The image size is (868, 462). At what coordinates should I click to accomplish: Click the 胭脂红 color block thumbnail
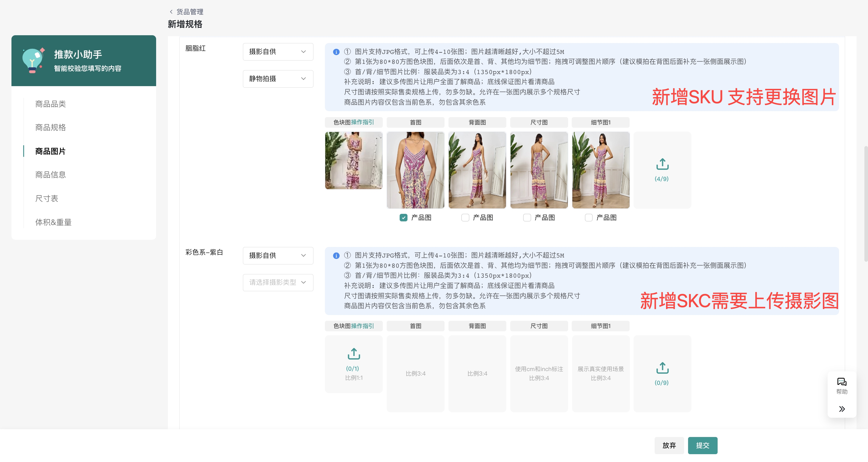tap(354, 160)
